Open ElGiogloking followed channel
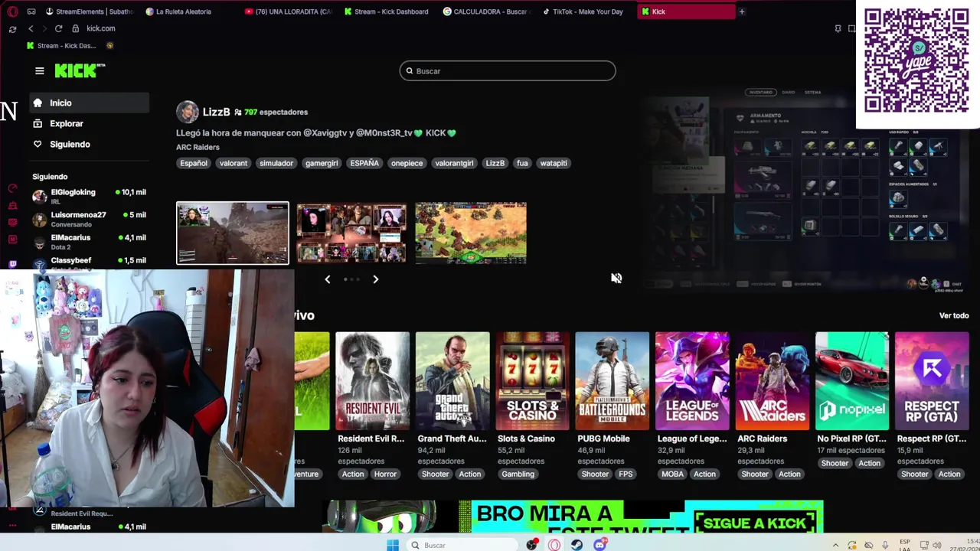This screenshot has width=980, height=551. (90, 196)
